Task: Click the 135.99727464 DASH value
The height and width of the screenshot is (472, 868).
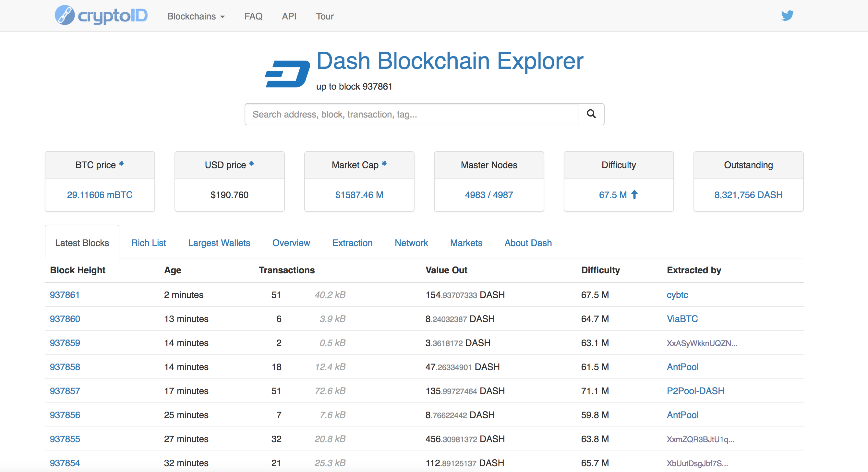Action: [465, 391]
